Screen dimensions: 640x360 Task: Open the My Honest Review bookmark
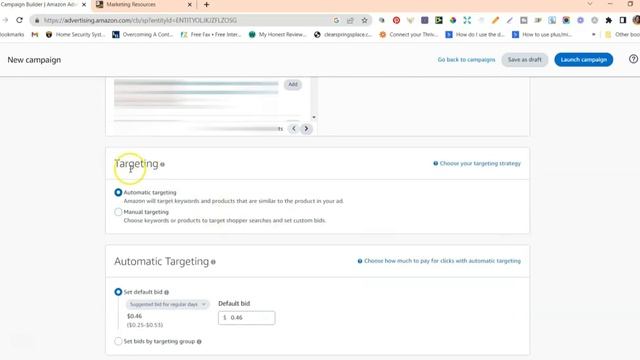click(278, 35)
